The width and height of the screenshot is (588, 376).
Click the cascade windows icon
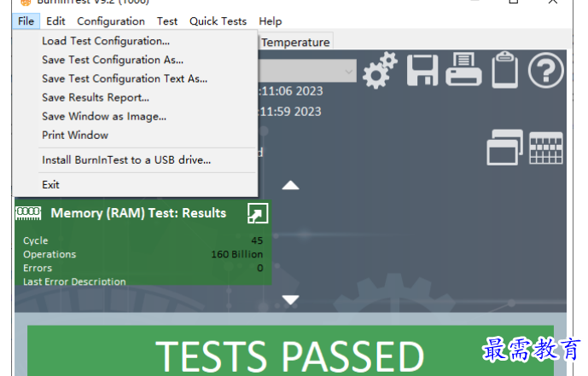504,148
